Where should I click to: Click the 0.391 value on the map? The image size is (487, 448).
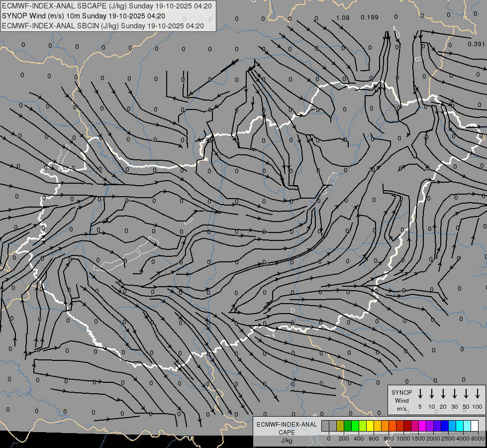point(476,44)
